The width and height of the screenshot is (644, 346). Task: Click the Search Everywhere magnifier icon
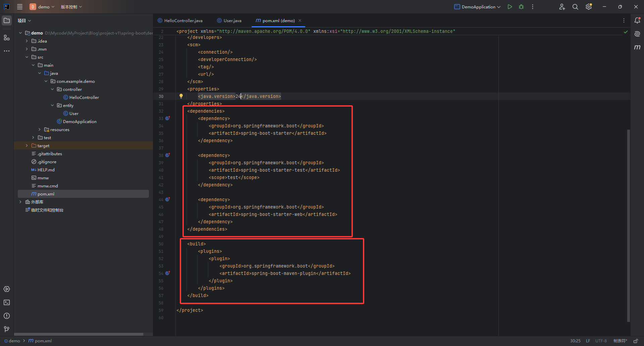(x=575, y=7)
